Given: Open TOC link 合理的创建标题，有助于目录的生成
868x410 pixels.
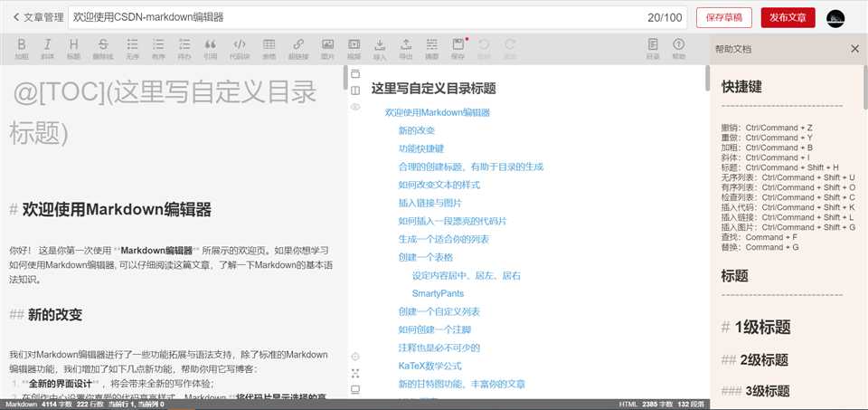Looking at the screenshot, I should (470, 167).
